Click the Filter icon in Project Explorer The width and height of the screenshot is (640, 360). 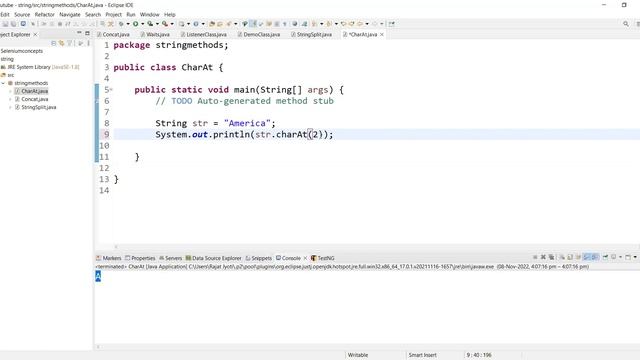70,43
